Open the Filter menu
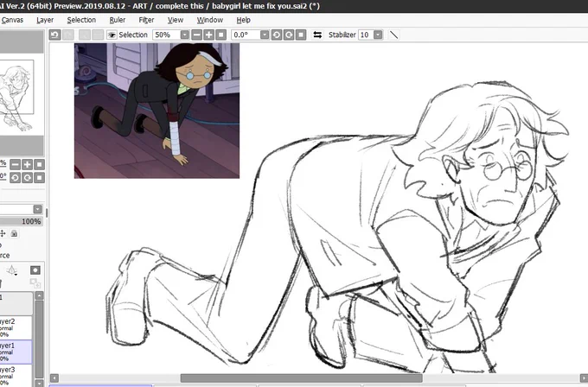 pyautogui.click(x=146, y=20)
